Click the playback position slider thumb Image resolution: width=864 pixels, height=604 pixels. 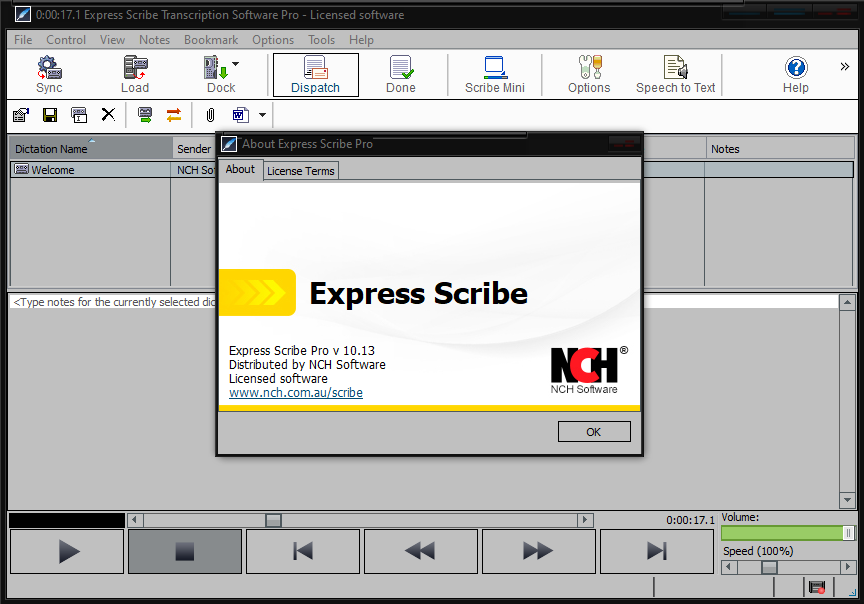click(x=273, y=520)
